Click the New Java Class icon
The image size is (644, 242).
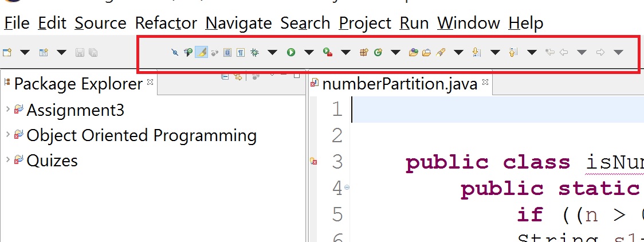[x=378, y=53]
